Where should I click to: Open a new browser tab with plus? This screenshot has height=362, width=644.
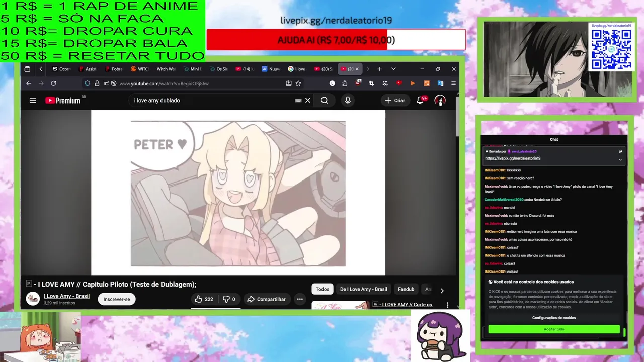(x=379, y=69)
